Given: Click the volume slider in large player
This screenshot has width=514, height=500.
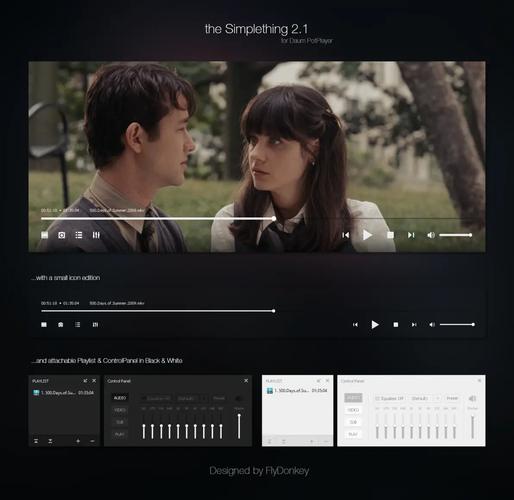Looking at the screenshot, I should point(455,235).
